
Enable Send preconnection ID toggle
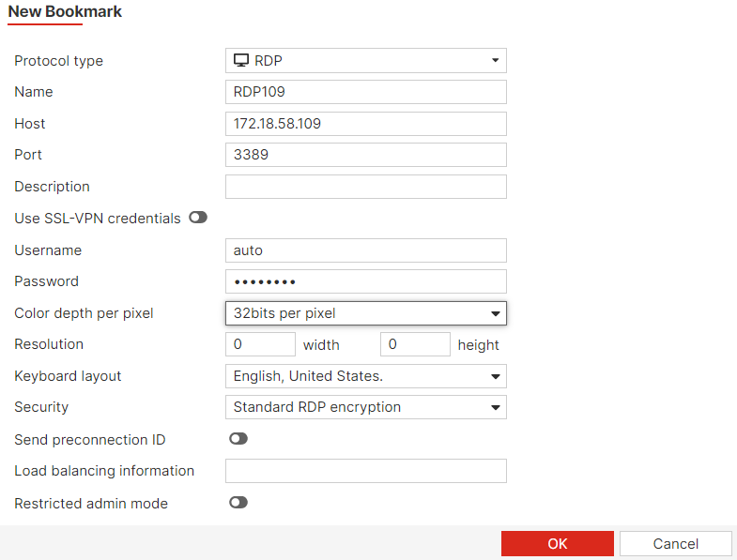pos(238,439)
